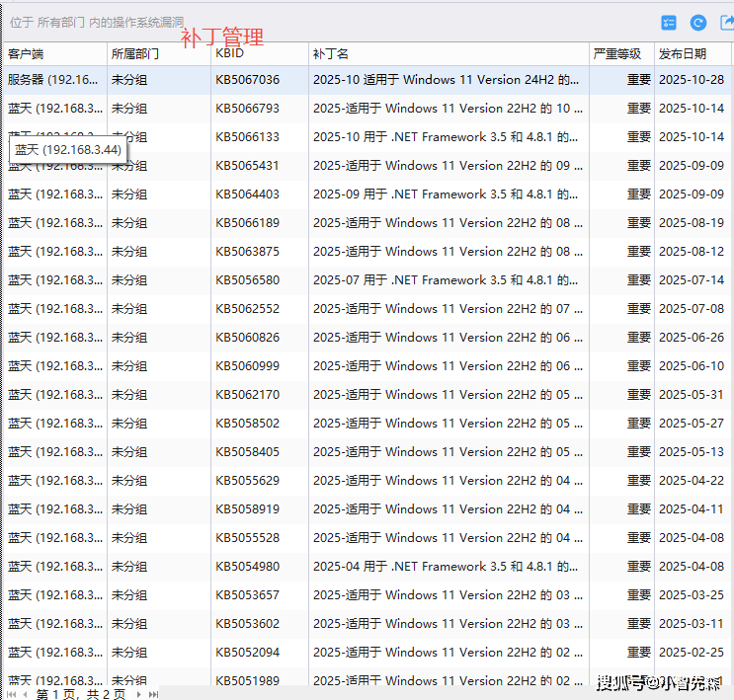The height and width of the screenshot is (700, 734).
Task: Select the KB5067036 patch row
Action: tap(247, 80)
